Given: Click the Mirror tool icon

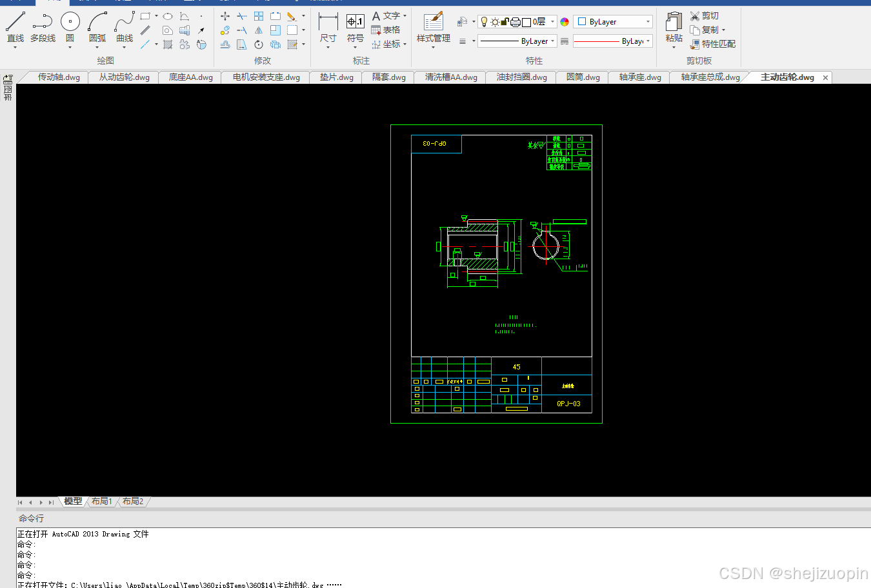Looking at the screenshot, I should click(259, 30).
